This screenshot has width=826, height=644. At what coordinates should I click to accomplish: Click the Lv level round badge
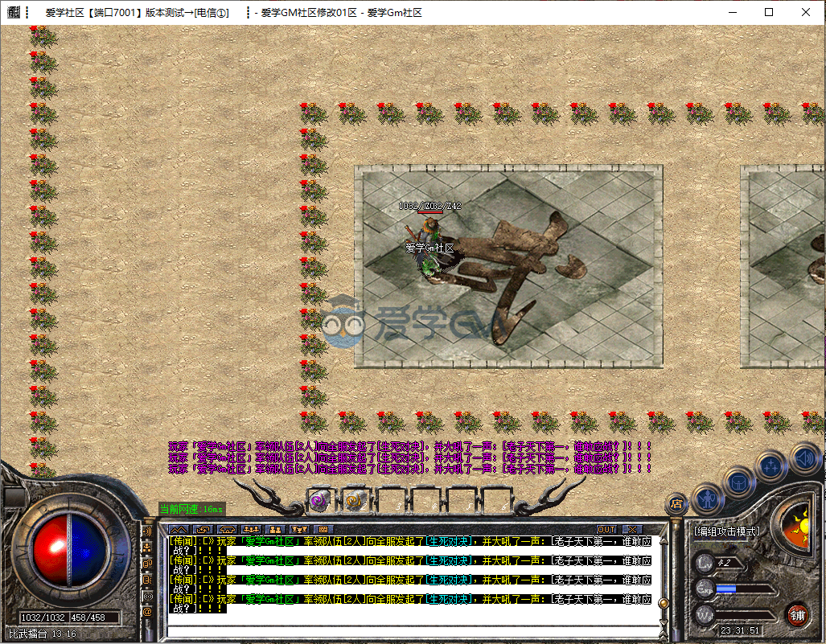705,562
